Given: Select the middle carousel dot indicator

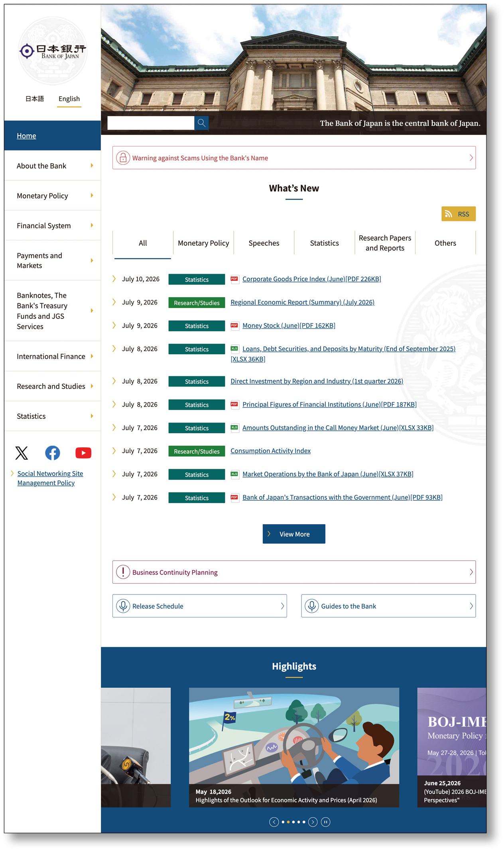Looking at the screenshot, I should [x=293, y=822].
